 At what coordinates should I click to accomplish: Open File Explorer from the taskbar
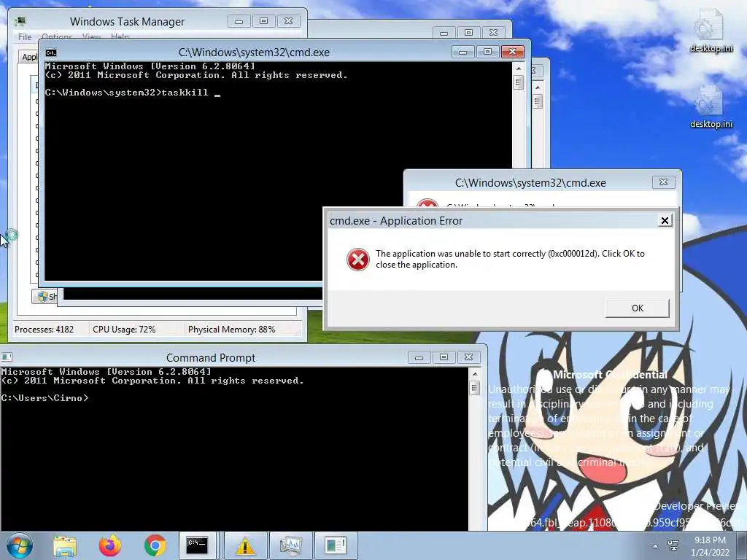65,546
